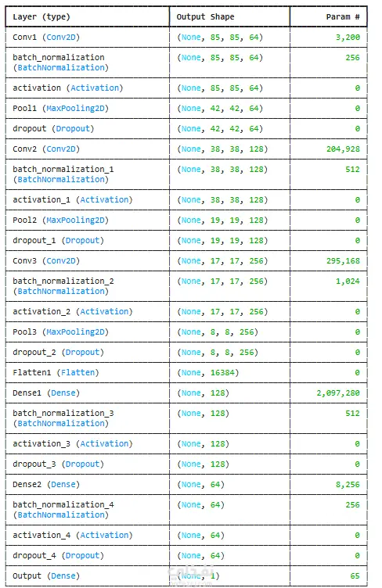
Task: Click Pool3 output shape (None, 8, 8, 256)
Action: tap(218, 332)
